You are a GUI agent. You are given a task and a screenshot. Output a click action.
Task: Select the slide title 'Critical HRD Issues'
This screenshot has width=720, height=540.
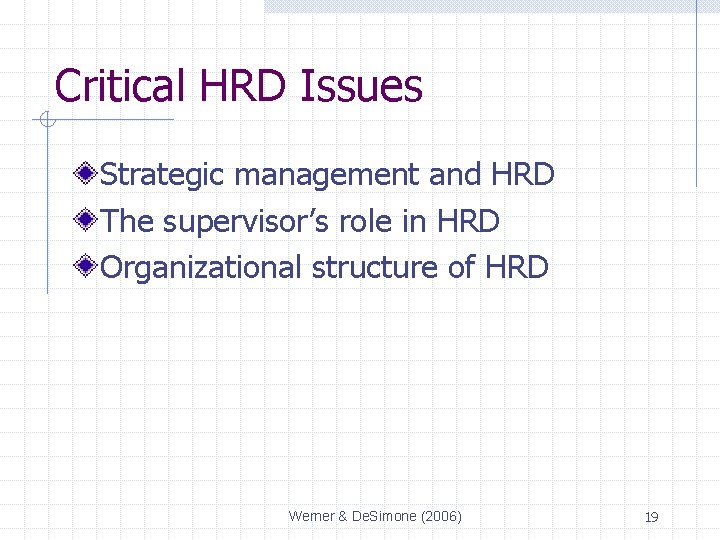coord(238,86)
